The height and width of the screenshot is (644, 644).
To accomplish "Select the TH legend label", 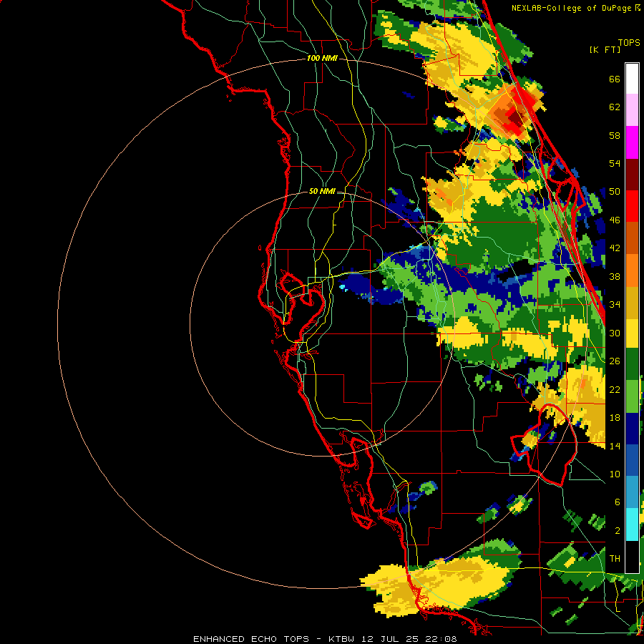I will 615,559.
